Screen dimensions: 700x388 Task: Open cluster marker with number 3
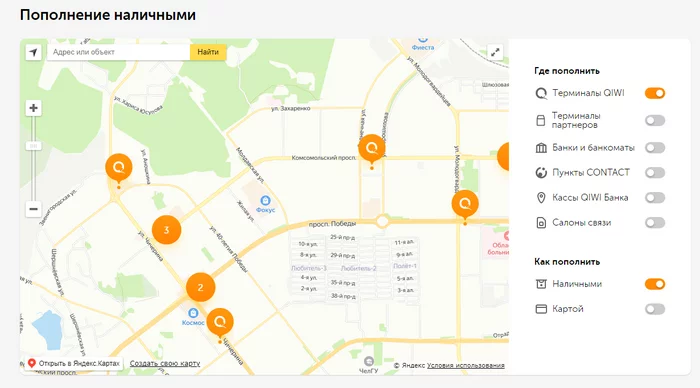click(167, 230)
